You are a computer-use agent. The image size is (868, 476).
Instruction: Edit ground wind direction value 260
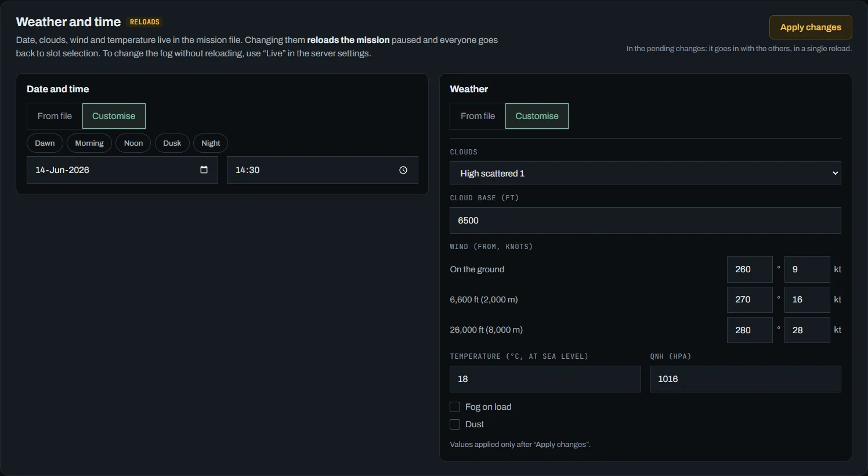[x=750, y=269]
